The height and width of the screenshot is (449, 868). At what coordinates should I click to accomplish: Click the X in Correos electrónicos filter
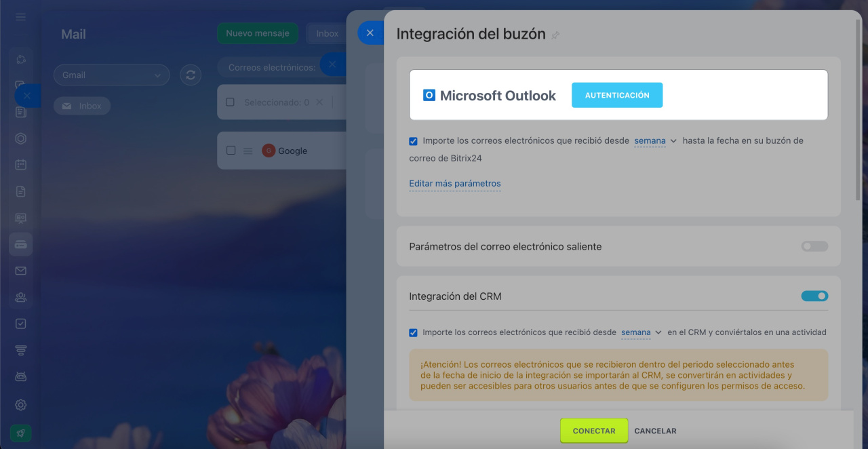(x=332, y=64)
